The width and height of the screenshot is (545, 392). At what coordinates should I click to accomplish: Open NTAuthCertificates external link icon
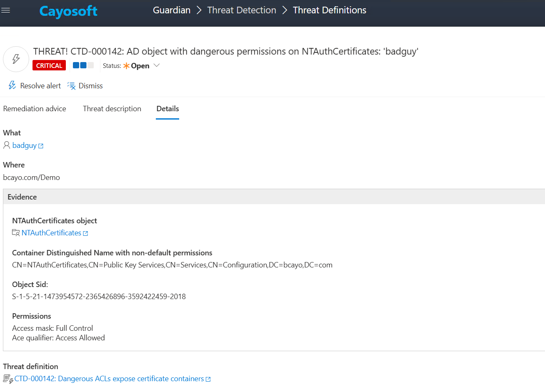(x=85, y=233)
